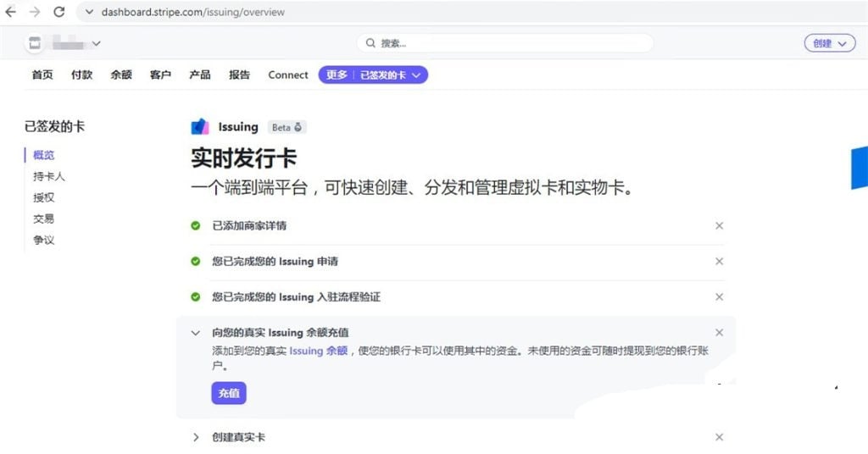Open the 付款 tab
The image size is (868, 454).
pyautogui.click(x=81, y=75)
